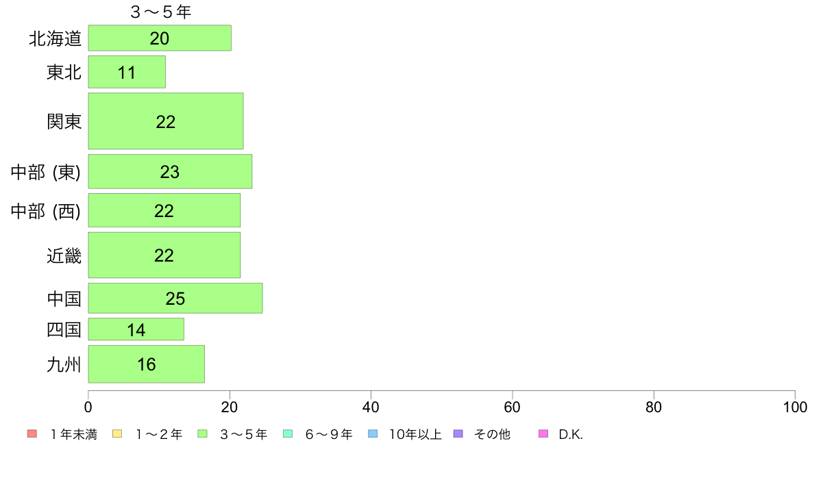The image size is (814, 504).
Task: Click the red 1年未満 legend swatch
Action: click(32, 434)
